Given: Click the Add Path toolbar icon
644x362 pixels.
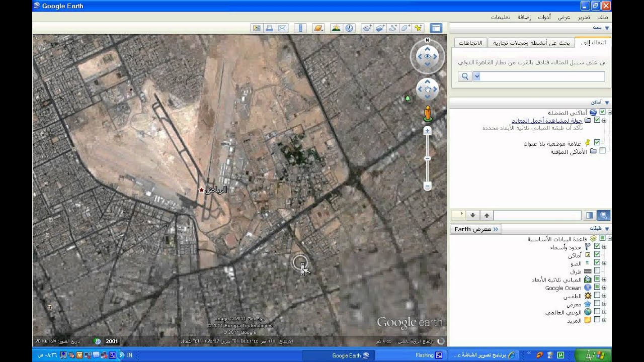Looking at the screenshot, I should (393, 28).
